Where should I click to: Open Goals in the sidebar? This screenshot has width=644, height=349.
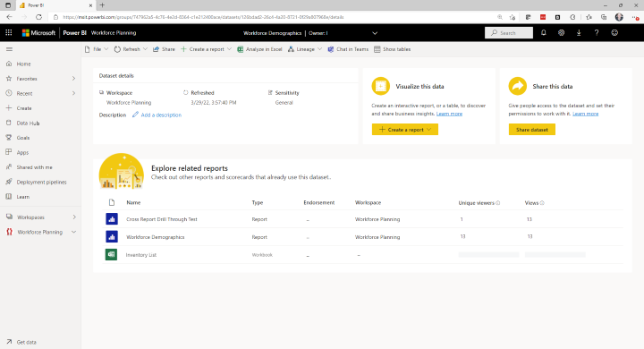(23, 138)
